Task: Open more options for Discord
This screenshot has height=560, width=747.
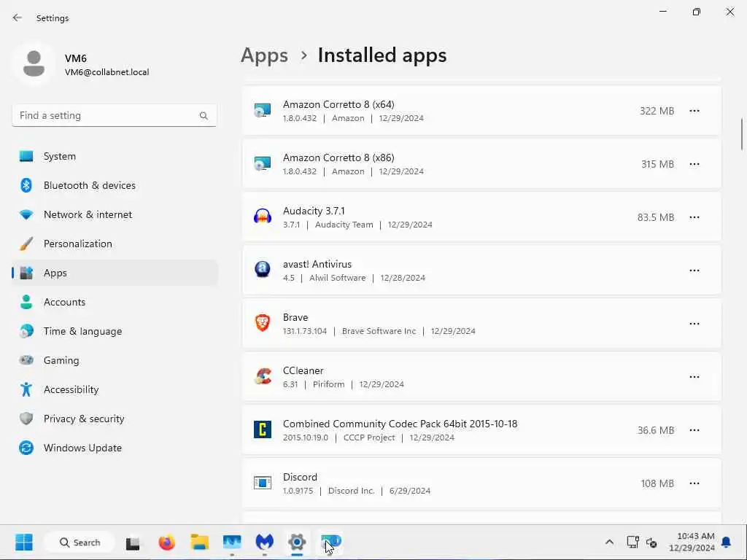Action: tap(694, 483)
